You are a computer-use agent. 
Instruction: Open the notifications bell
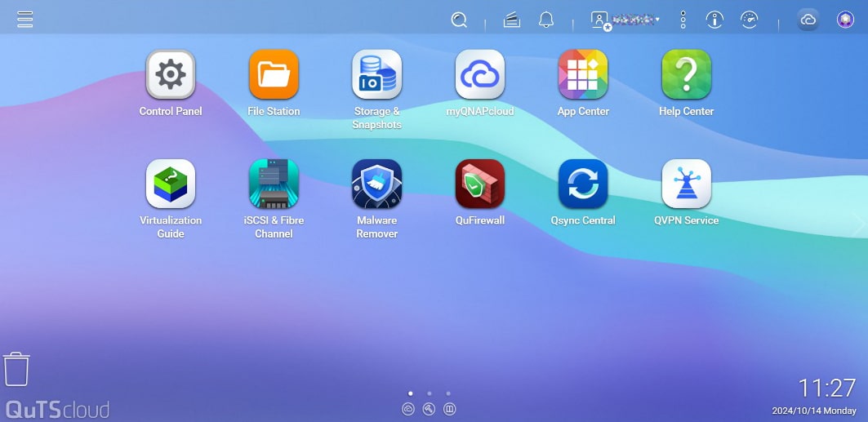(x=546, y=20)
